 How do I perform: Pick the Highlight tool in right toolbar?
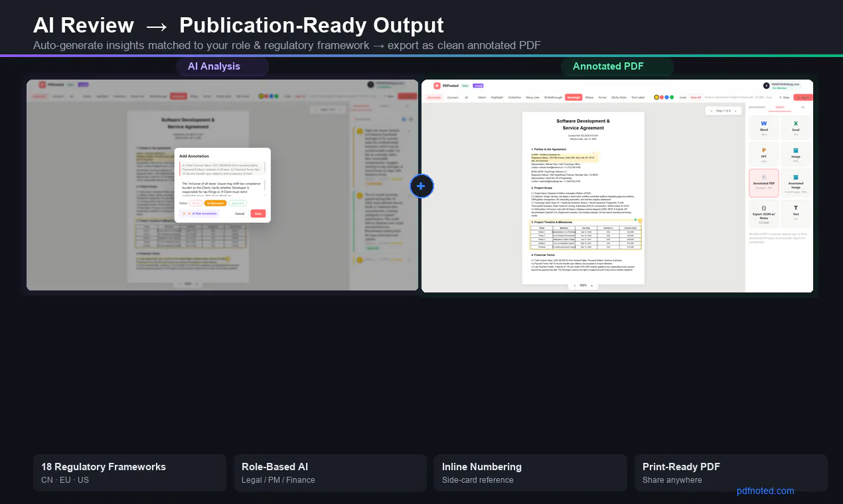point(497,97)
